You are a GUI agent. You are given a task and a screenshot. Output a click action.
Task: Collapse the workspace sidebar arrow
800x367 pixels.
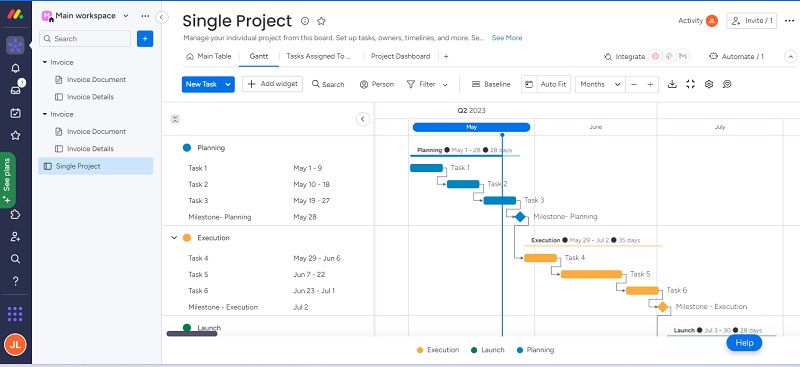[162, 17]
